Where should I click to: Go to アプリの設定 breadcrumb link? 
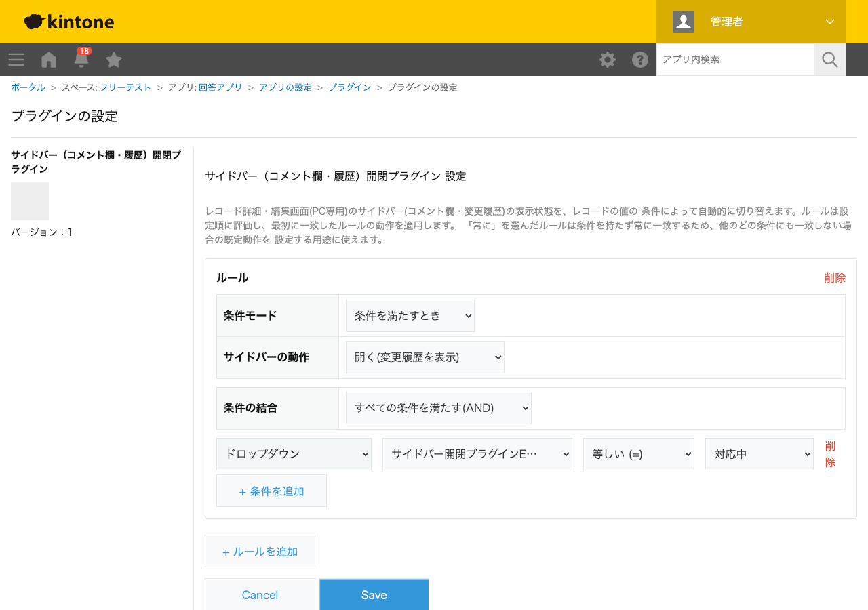point(285,87)
